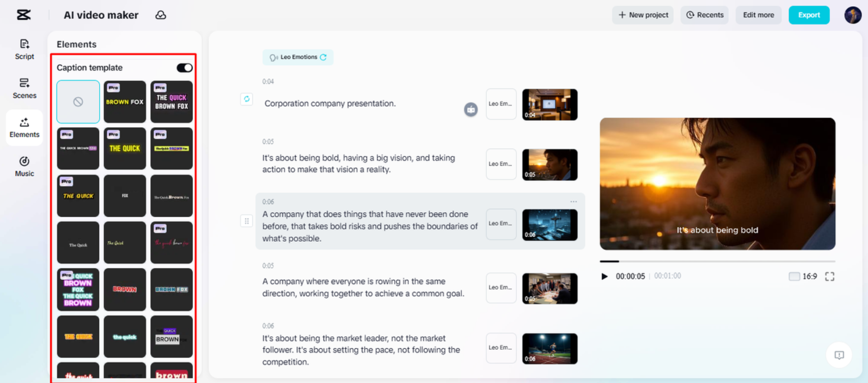Click the cloud save status icon
The height and width of the screenshot is (383, 868).
[161, 15]
